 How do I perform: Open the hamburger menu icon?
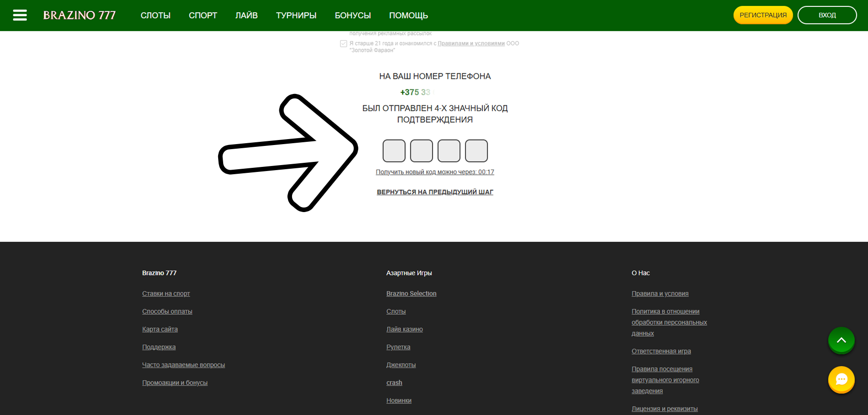(20, 15)
